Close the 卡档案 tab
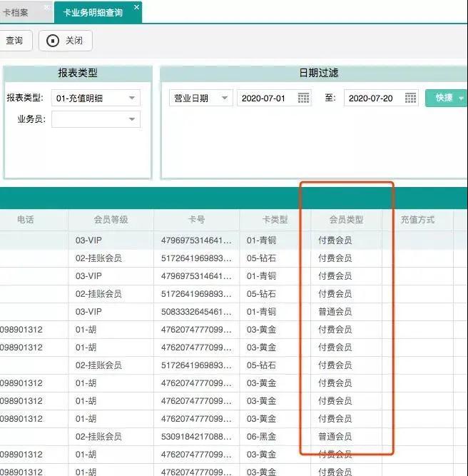Viewport: 468px width, 476px height. [46, 7]
